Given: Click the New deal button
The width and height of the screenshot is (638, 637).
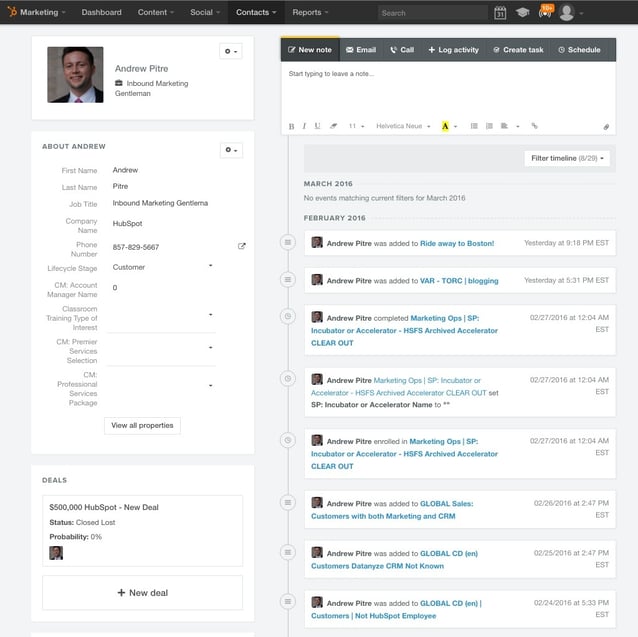Looking at the screenshot, I should 142,593.
